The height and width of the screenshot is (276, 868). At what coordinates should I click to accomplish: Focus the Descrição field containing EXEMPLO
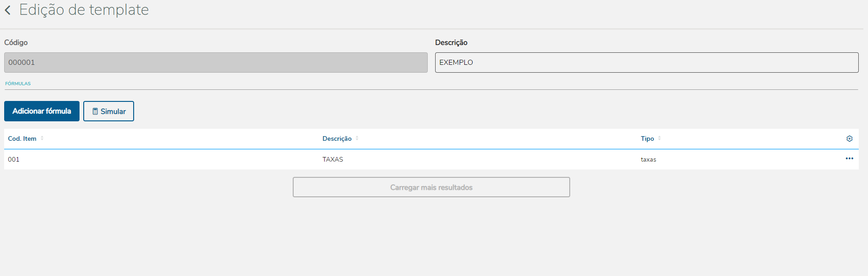(x=646, y=63)
